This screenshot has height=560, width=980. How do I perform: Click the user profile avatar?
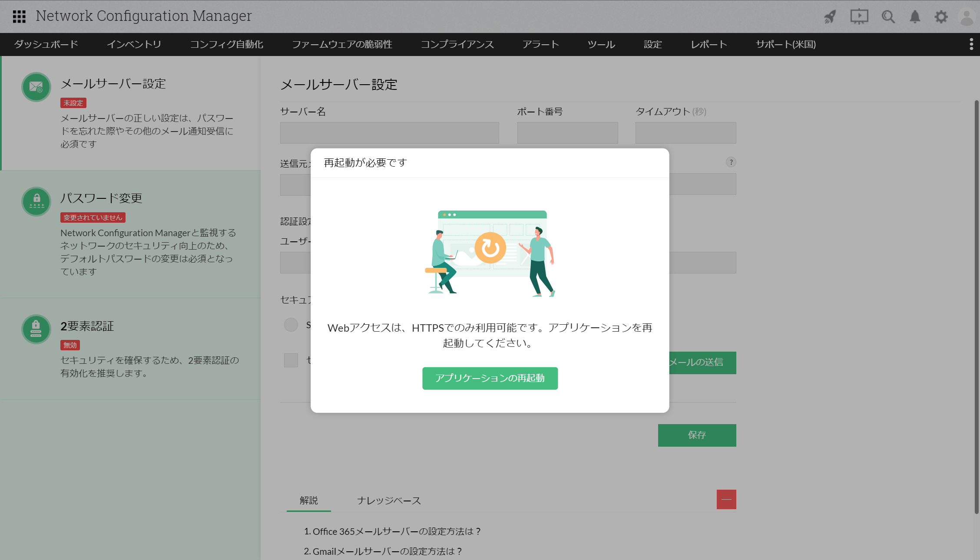tap(967, 17)
